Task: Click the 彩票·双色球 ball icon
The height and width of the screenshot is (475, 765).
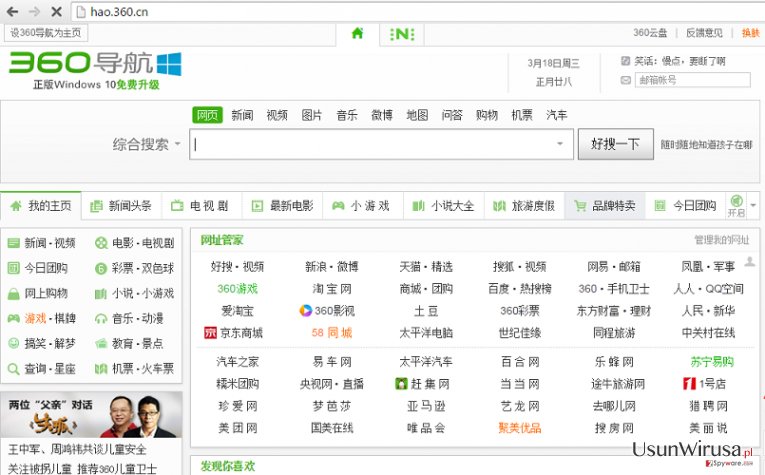Action: [101, 268]
